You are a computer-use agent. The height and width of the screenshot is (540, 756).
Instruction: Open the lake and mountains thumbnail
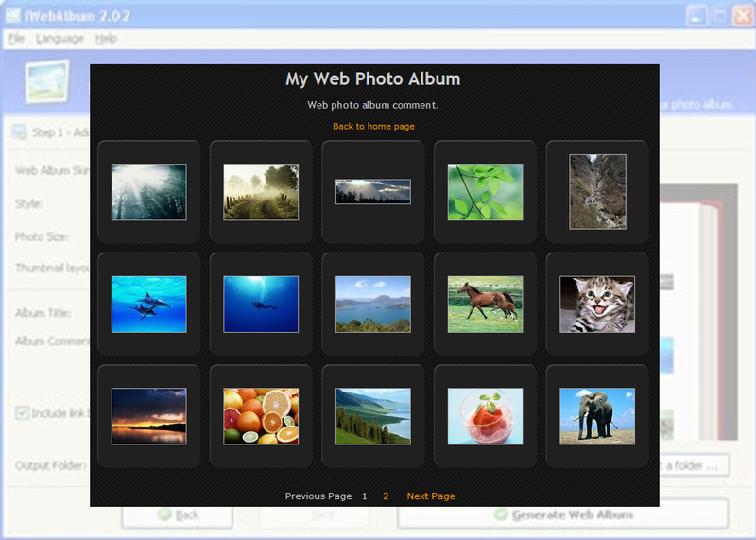(373, 304)
